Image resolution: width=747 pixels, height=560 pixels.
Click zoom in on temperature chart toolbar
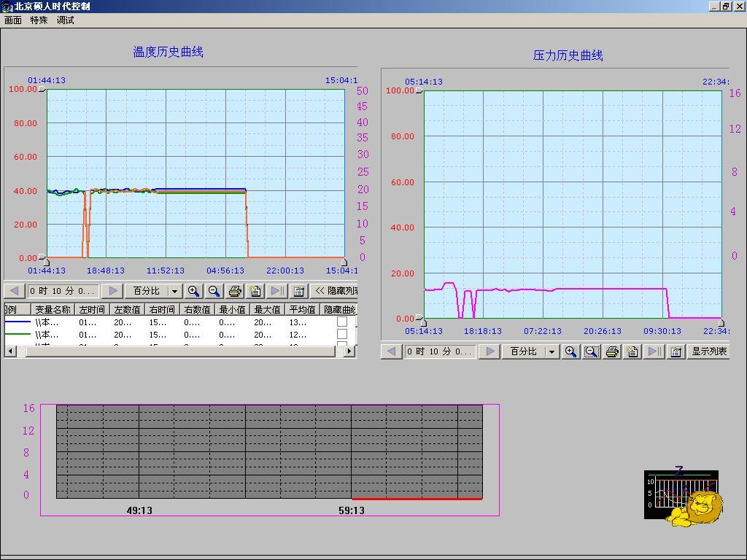[x=193, y=291]
